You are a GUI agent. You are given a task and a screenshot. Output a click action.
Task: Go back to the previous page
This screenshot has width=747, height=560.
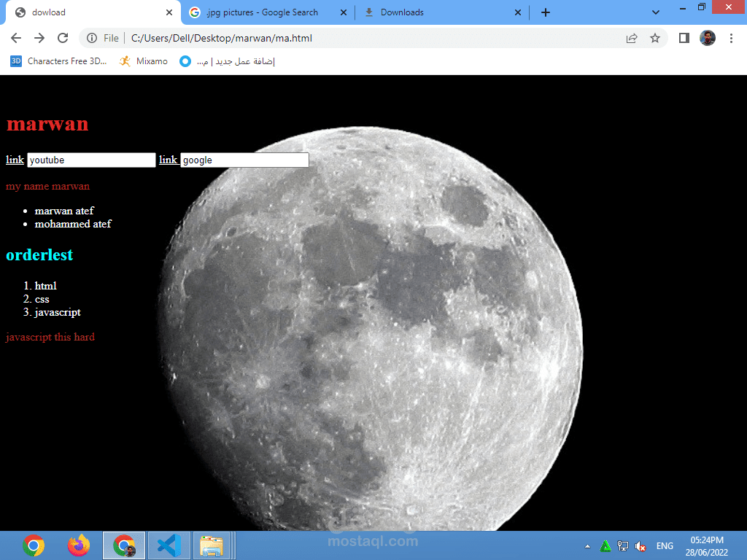click(16, 38)
